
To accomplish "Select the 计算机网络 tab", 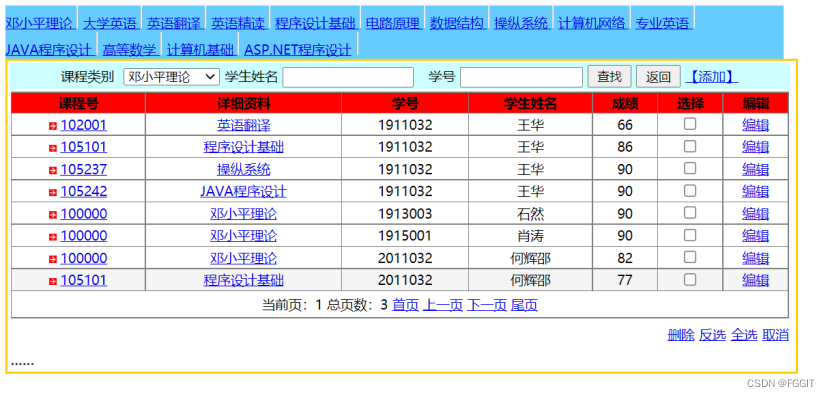I will pos(591,23).
